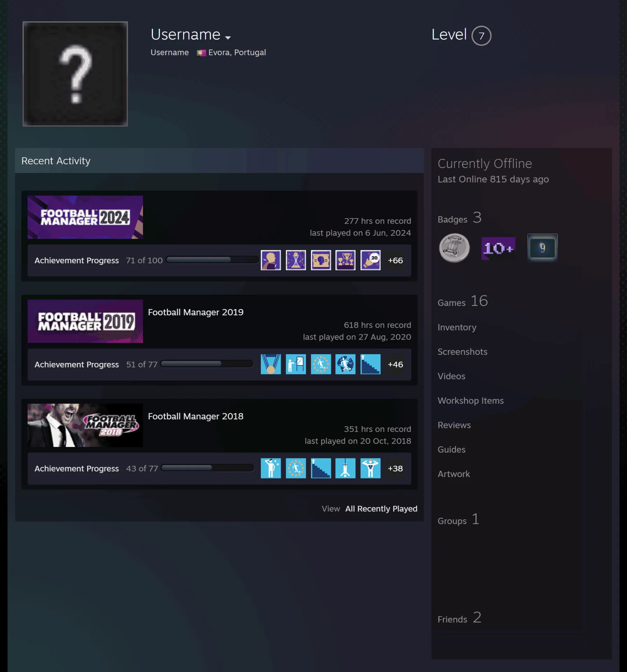The width and height of the screenshot is (627, 672).
Task: Click the FM 2024 achievement progress bar
Action: click(x=212, y=260)
